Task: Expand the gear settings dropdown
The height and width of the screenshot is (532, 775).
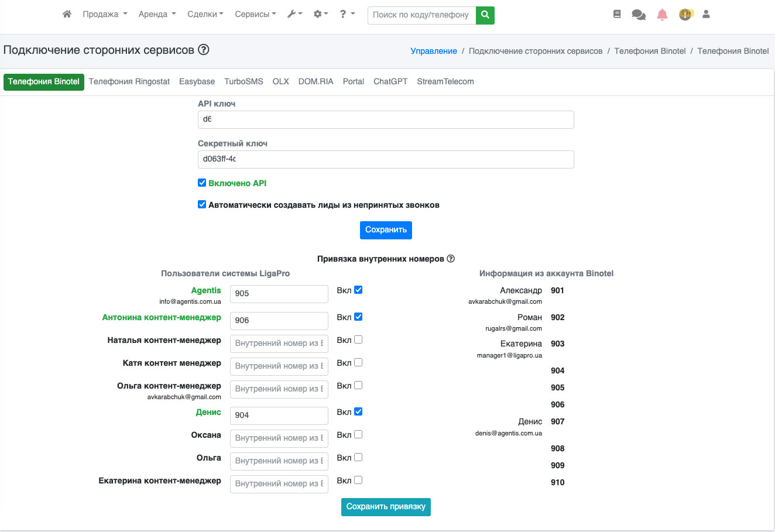Action: (x=321, y=14)
